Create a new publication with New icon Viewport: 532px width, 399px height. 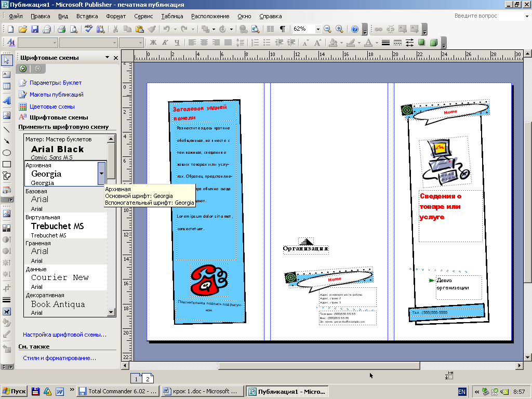[10, 29]
